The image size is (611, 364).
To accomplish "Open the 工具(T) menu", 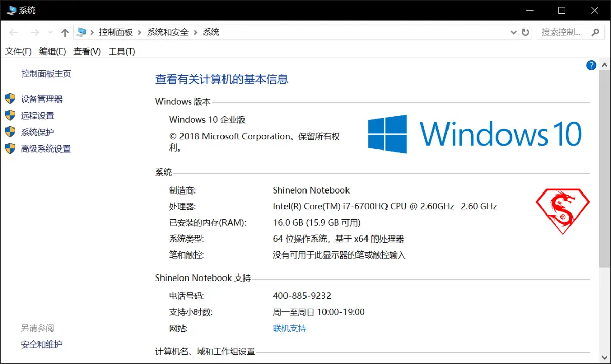I will click(121, 51).
